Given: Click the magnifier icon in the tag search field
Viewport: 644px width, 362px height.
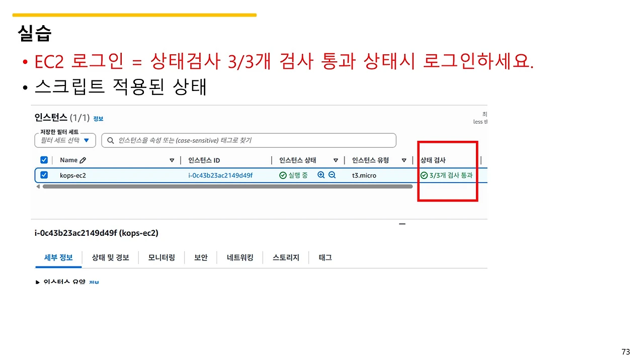Looking at the screenshot, I should [x=110, y=140].
